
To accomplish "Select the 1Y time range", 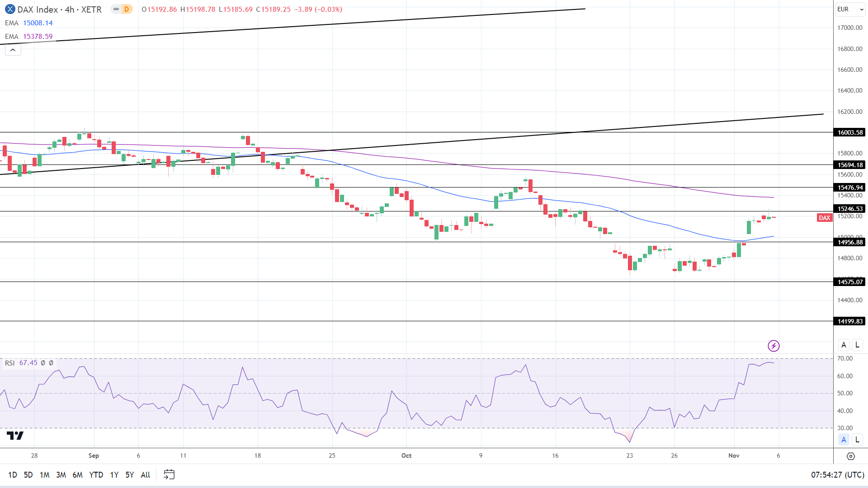I will pyautogui.click(x=114, y=475).
